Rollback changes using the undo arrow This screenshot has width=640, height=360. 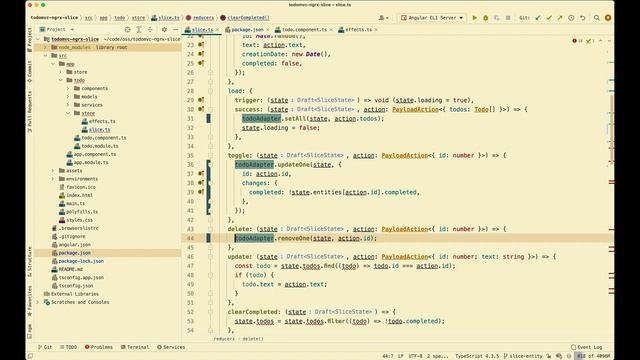coord(583,18)
